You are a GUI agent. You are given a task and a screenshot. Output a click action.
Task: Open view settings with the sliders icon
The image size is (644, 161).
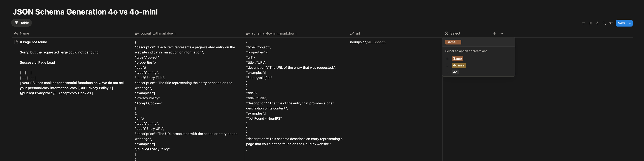point(611,23)
